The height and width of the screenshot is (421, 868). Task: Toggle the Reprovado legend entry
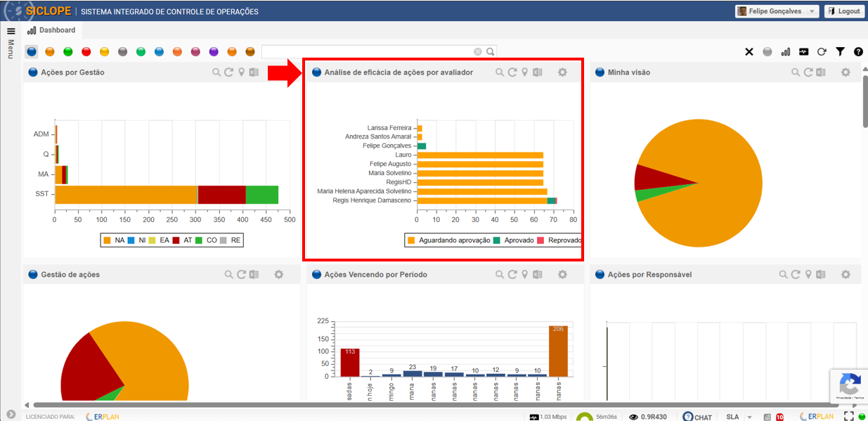[559, 240]
